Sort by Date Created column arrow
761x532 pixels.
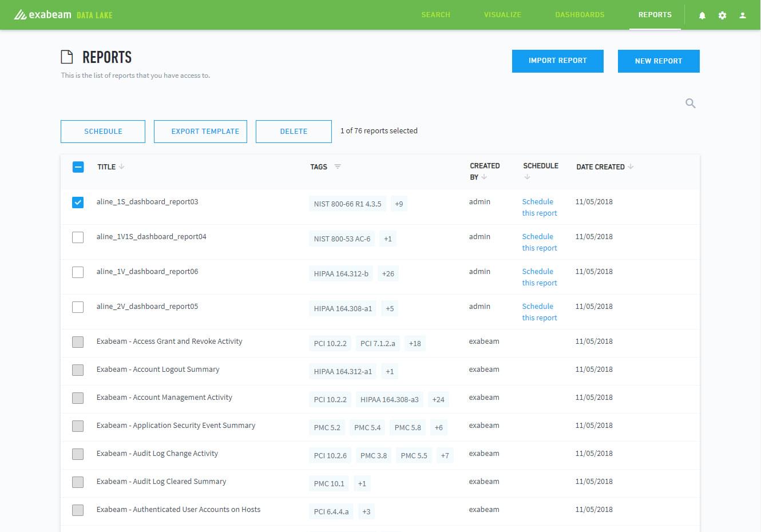(x=631, y=166)
